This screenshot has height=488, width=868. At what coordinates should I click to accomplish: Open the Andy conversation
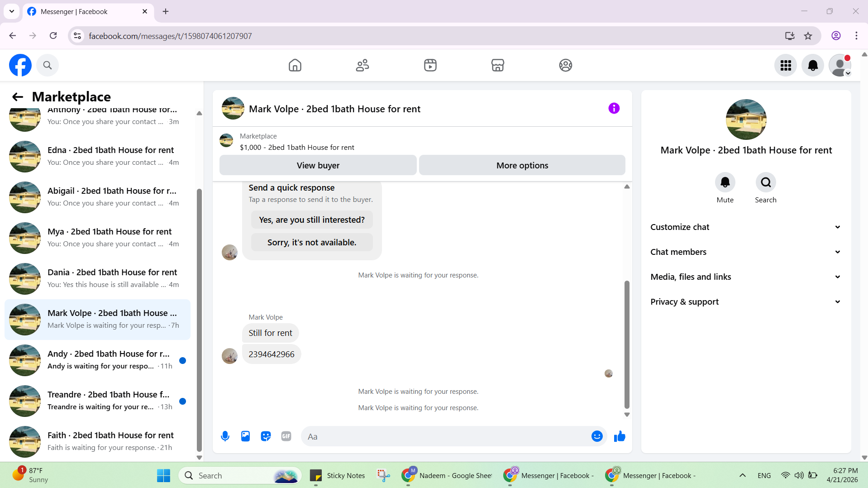pos(97,360)
